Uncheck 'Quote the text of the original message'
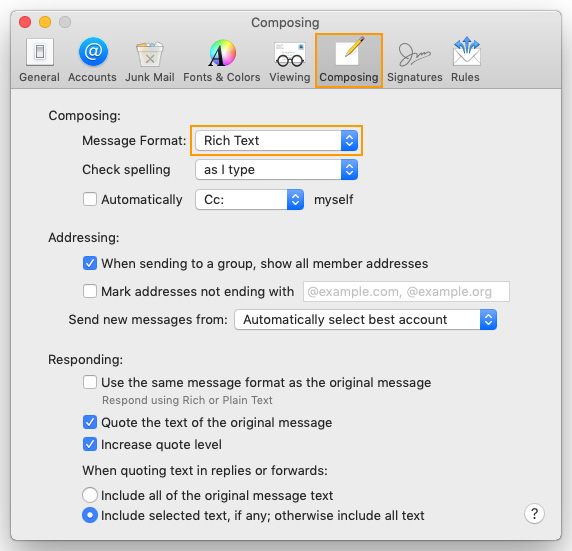Viewport: 572px width, 551px height. [x=90, y=422]
